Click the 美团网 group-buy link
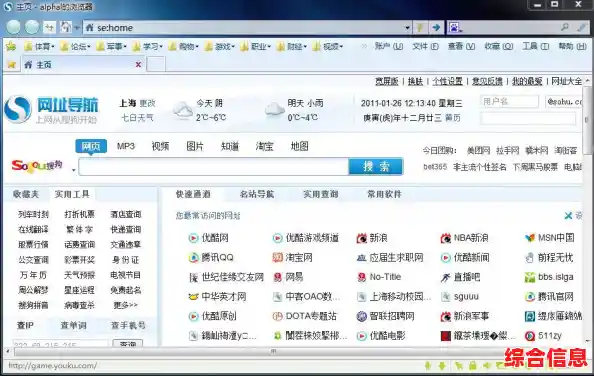Viewport: 594px width, 376px height. pyautogui.click(x=478, y=151)
